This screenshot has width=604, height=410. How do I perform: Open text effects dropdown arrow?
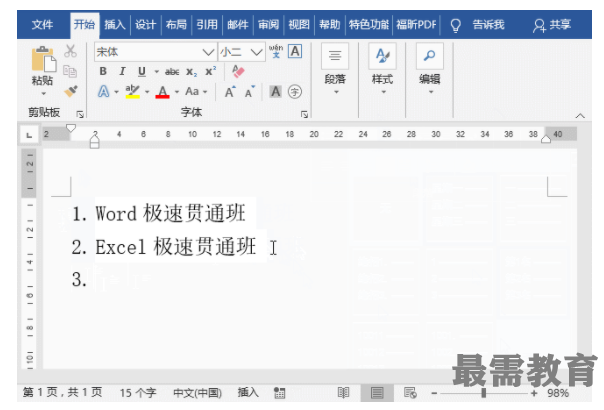[116, 92]
